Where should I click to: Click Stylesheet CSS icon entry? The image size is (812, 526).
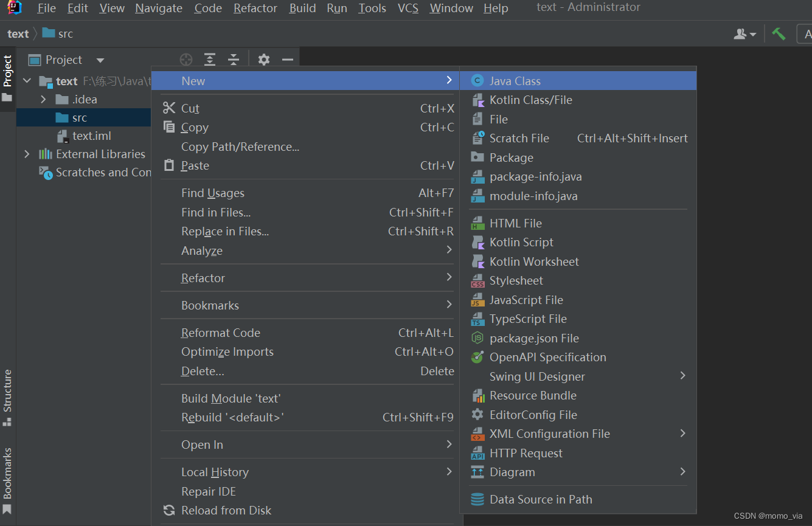pyautogui.click(x=478, y=280)
